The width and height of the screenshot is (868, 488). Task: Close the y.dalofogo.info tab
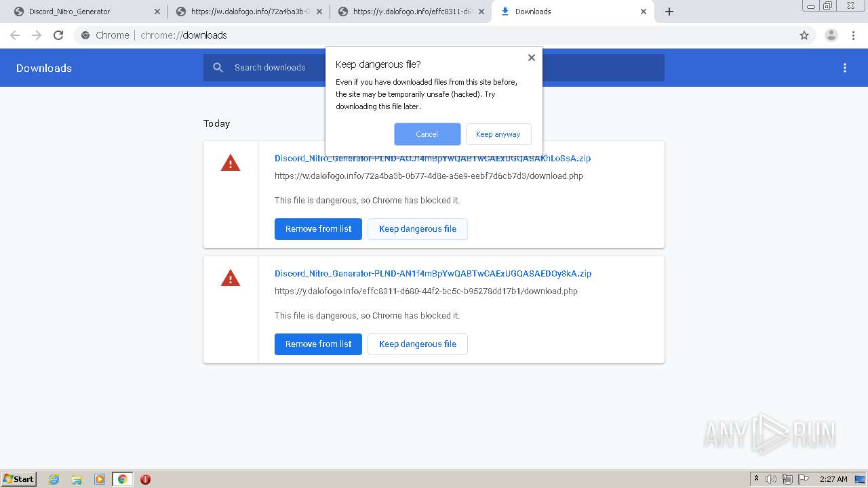coord(481,12)
